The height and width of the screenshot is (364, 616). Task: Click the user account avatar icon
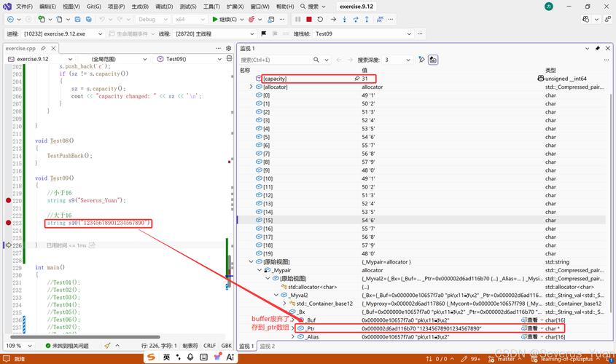(549, 7)
